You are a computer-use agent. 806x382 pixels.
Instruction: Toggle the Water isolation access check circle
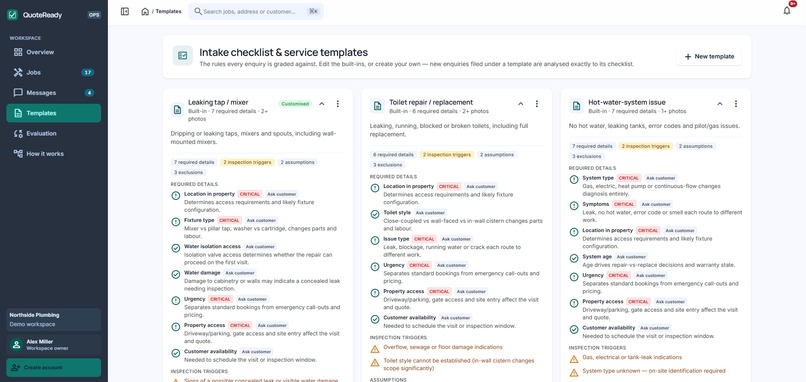(176, 248)
